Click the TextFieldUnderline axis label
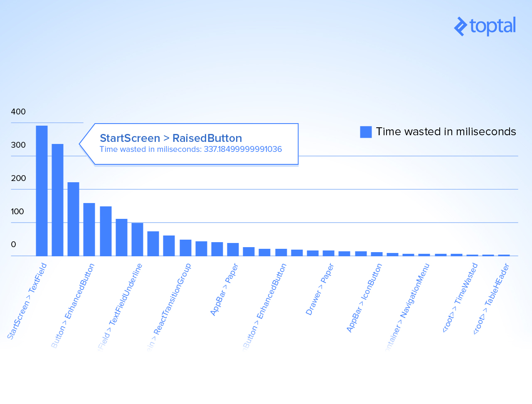The height and width of the screenshot is (404, 532). (x=121, y=306)
